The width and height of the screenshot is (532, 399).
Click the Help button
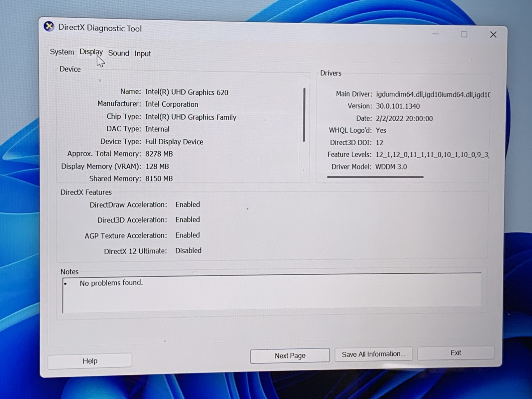point(90,361)
